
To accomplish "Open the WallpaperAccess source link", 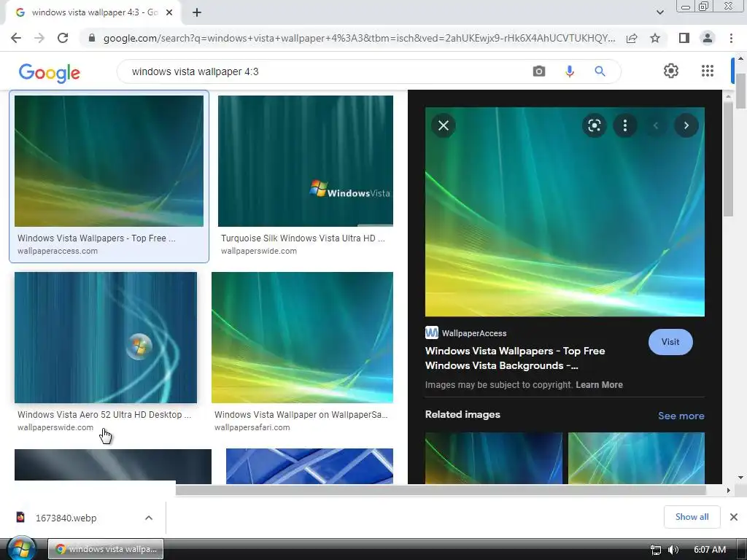I will (466, 332).
